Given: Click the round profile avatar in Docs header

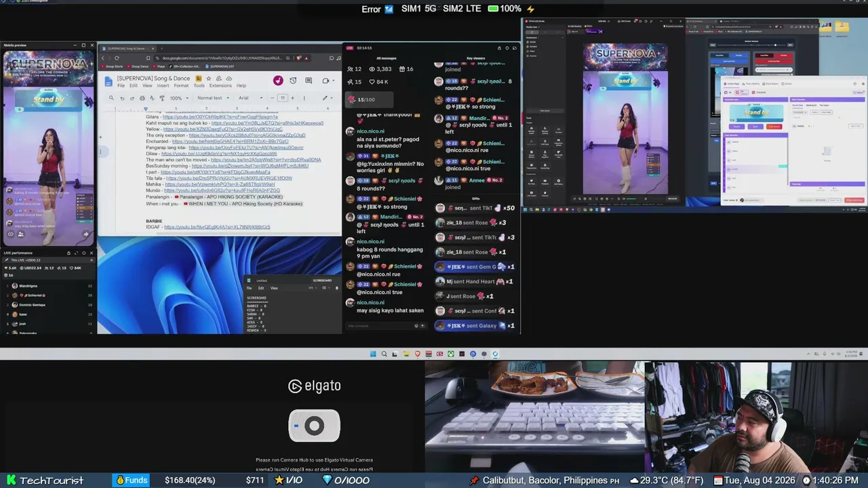Looking at the screenshot, I should tap(278, 81).
